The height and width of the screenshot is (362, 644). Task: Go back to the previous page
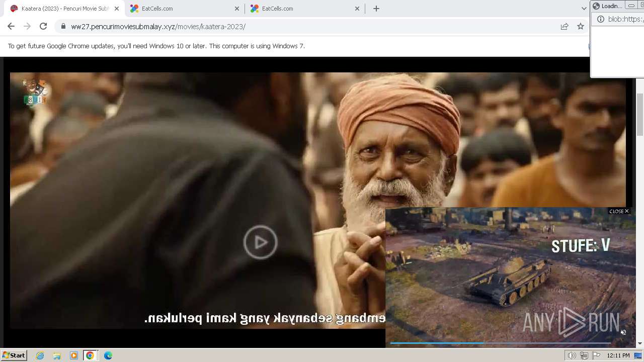[11, 26]
